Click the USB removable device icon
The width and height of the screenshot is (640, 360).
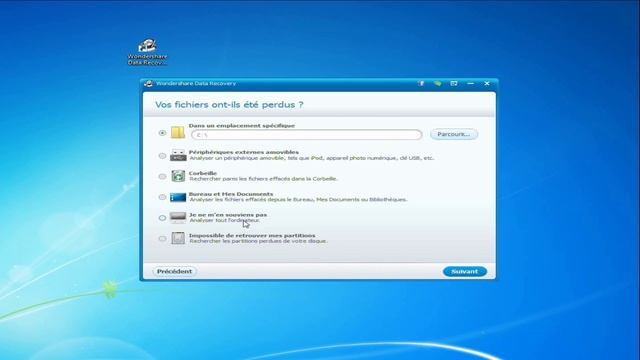[x=178, y=155]
